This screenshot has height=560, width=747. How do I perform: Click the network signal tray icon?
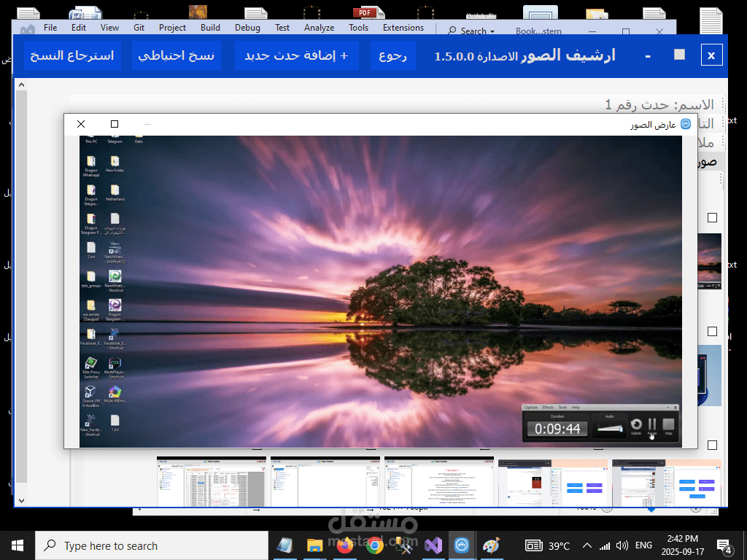(605, 545)
